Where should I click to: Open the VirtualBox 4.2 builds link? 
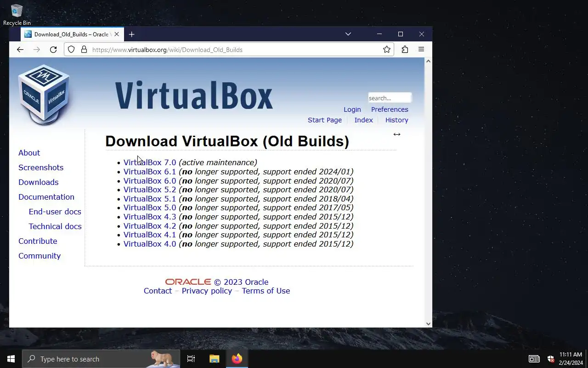[150, 226]
